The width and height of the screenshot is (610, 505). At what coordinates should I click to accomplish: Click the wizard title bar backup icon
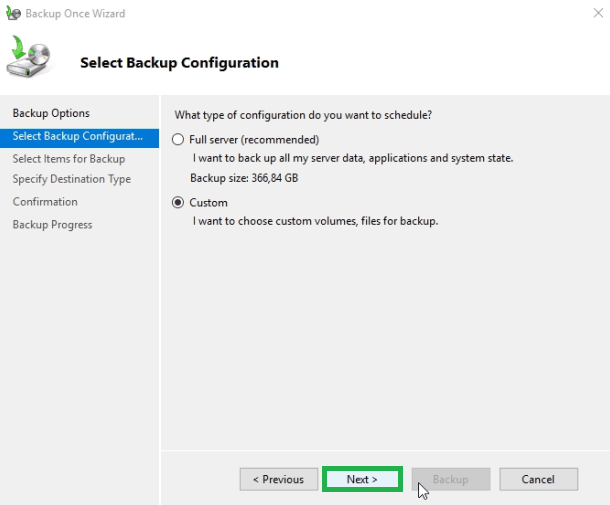13,13
